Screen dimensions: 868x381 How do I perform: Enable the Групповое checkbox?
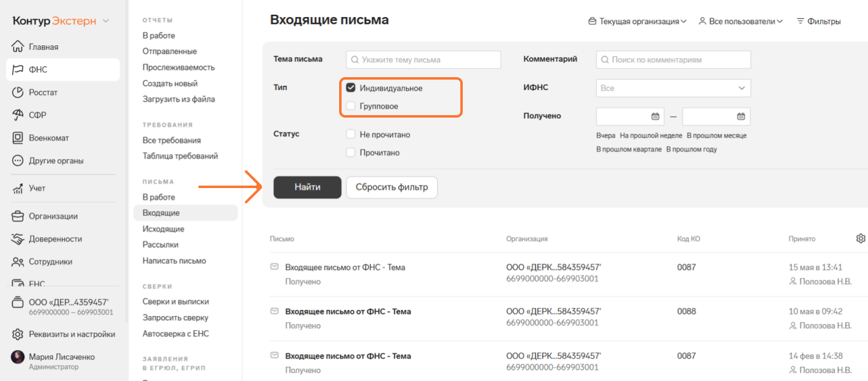(x=351, y=107)
